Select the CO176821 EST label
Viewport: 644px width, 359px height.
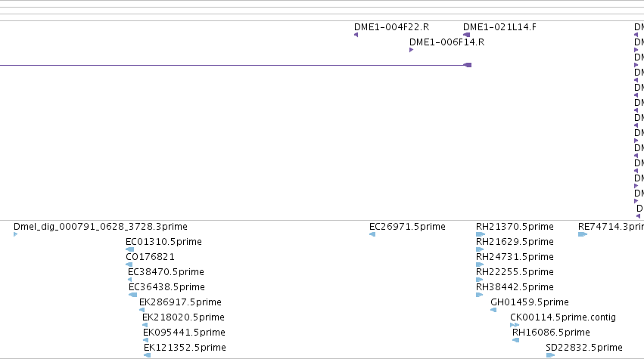[x=150, y=257]
